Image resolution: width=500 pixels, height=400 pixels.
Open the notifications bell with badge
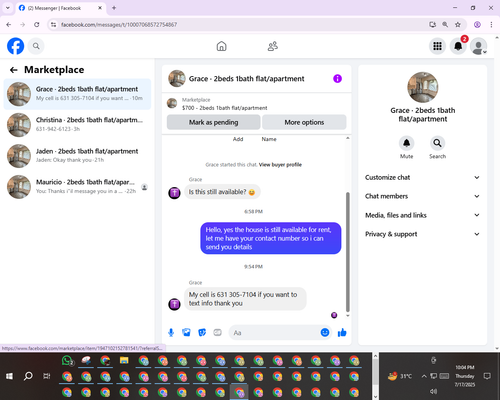point(458,46)
